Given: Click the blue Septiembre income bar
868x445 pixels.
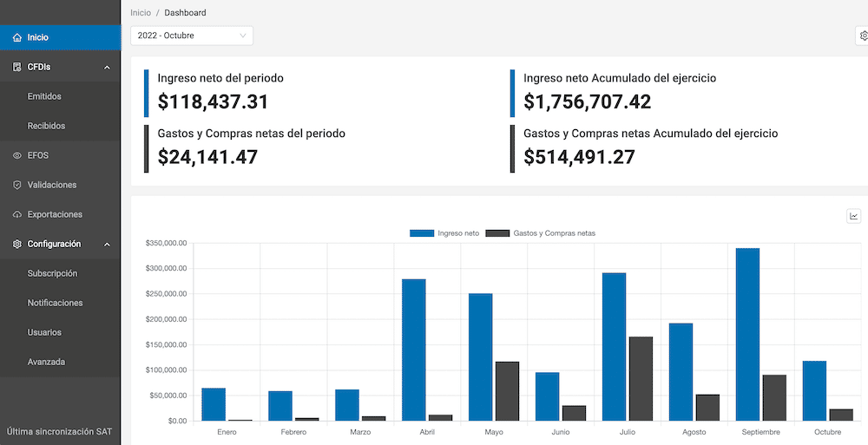Looking at the screenshot, I should pyautogui.click(x=747, y=334).
